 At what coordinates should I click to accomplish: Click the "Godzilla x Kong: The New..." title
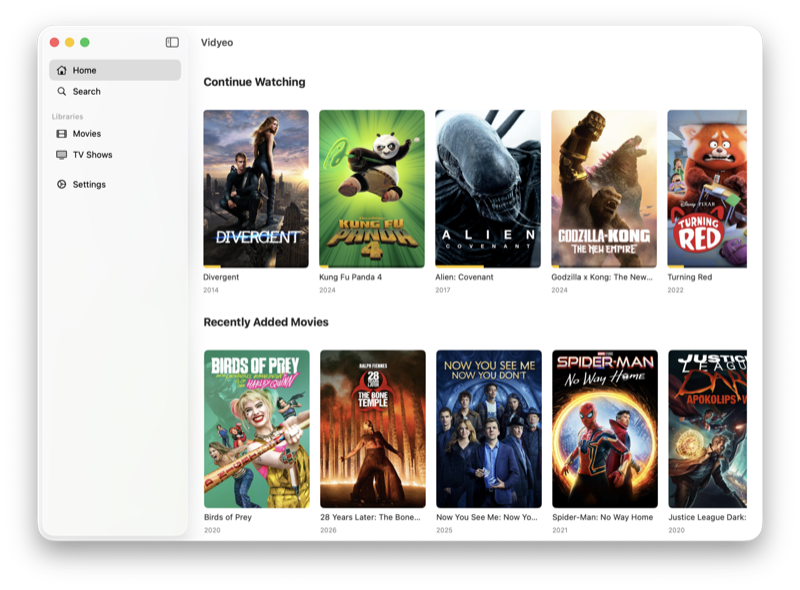(602, 277)
